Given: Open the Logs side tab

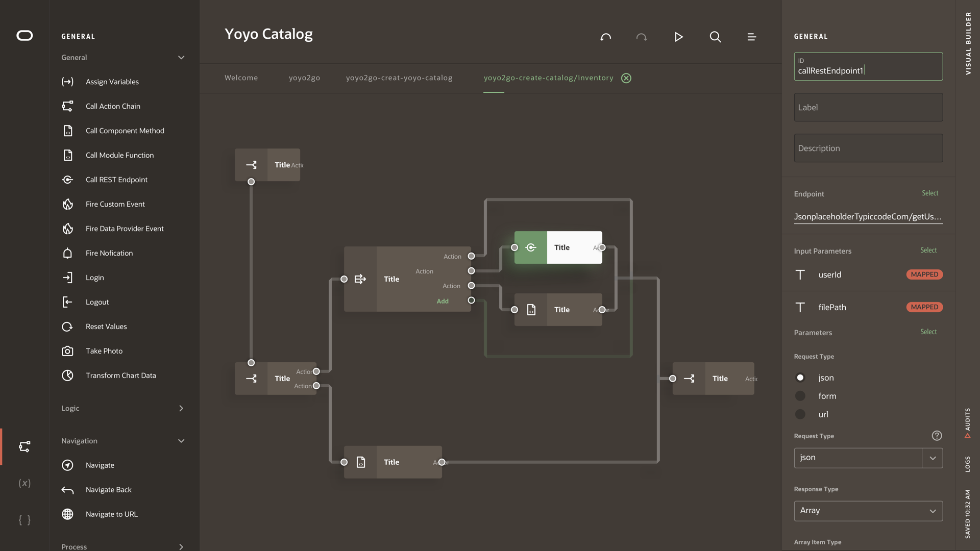Looking at the screenshot, I should point(968,464).
